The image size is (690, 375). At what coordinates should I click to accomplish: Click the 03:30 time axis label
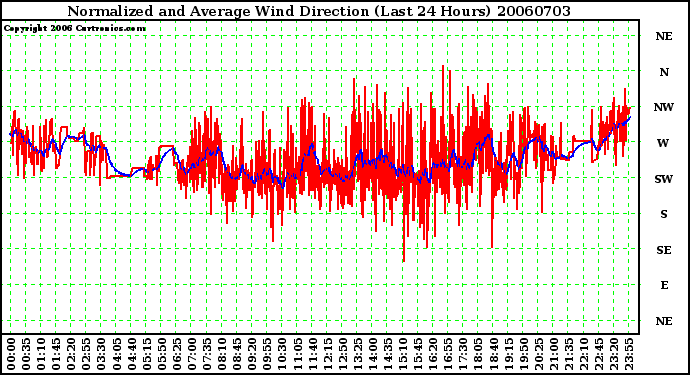click(x=101, y=354)
